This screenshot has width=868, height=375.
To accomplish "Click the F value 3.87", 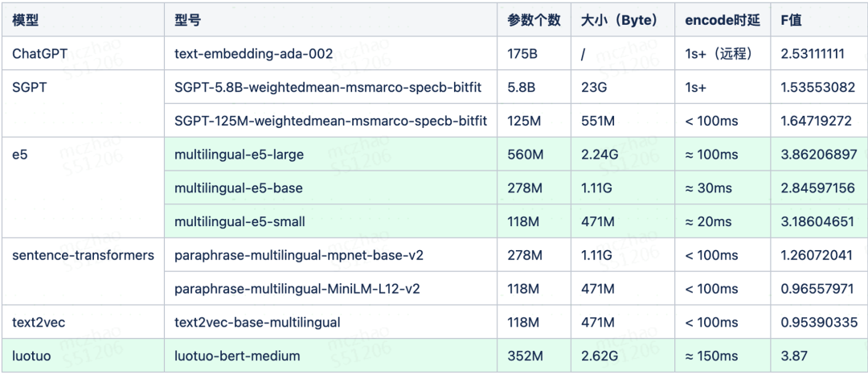I will click(x=792, y=356).
